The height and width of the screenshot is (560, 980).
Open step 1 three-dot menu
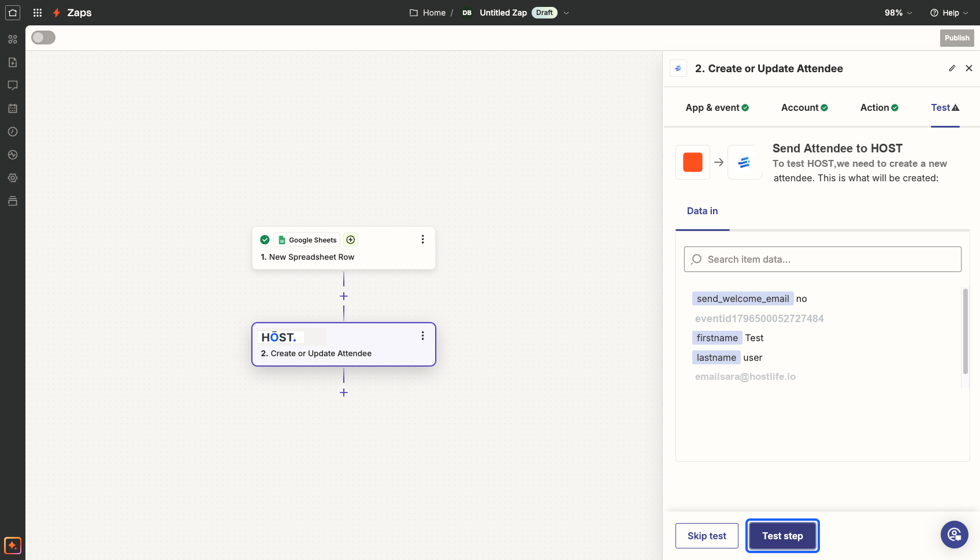point(423,239)
